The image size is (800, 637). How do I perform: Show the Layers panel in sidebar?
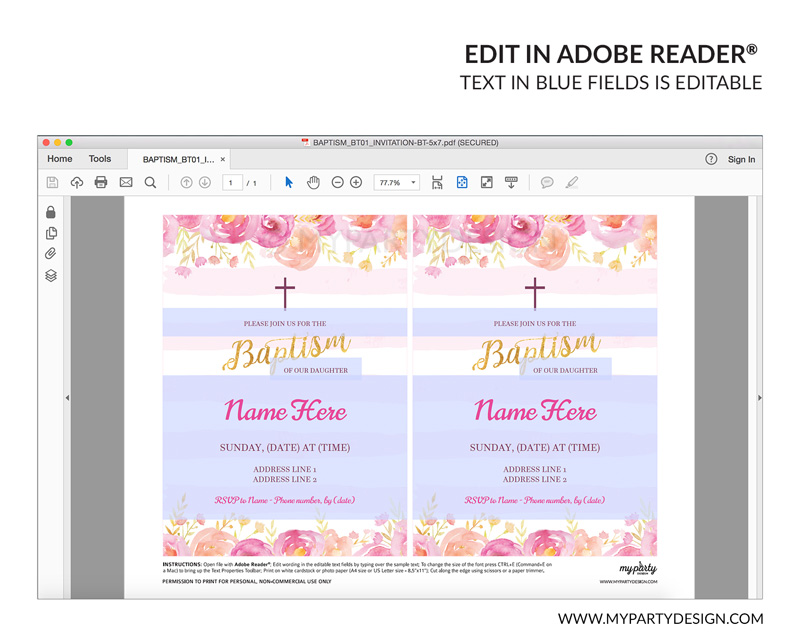click(51, 276)
